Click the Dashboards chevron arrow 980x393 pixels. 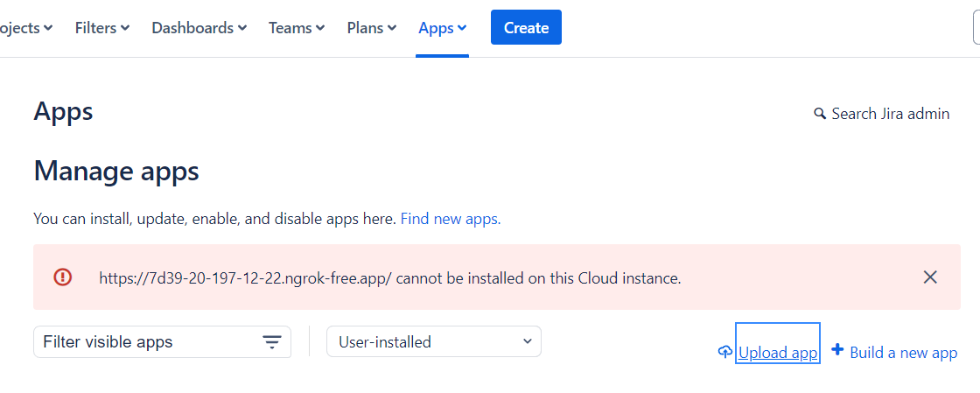(242, 28)
